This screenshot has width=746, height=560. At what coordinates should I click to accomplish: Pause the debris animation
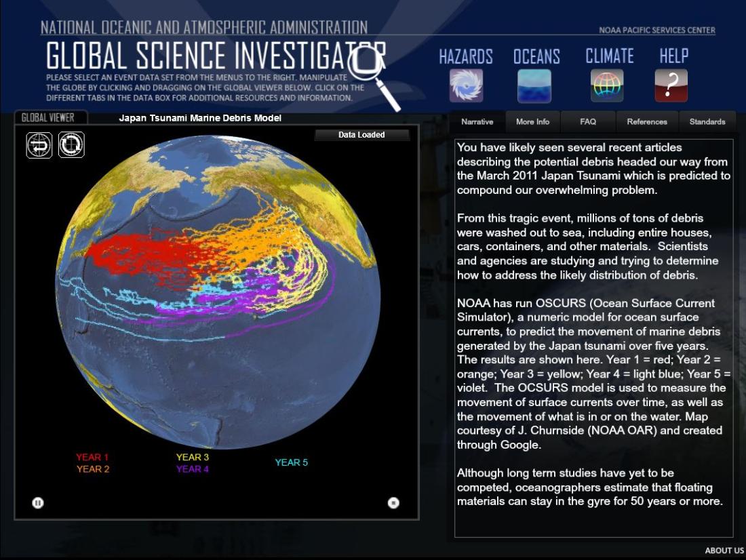(37, 502)
